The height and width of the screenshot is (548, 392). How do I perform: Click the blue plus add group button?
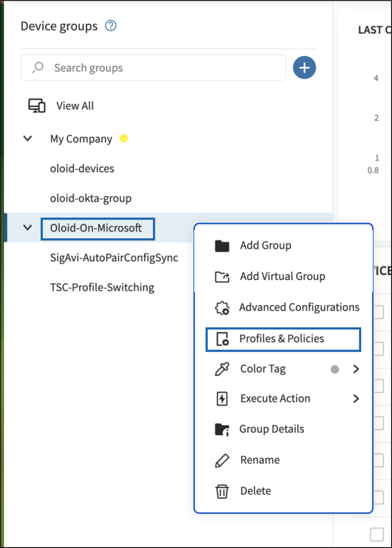[304, 67]
